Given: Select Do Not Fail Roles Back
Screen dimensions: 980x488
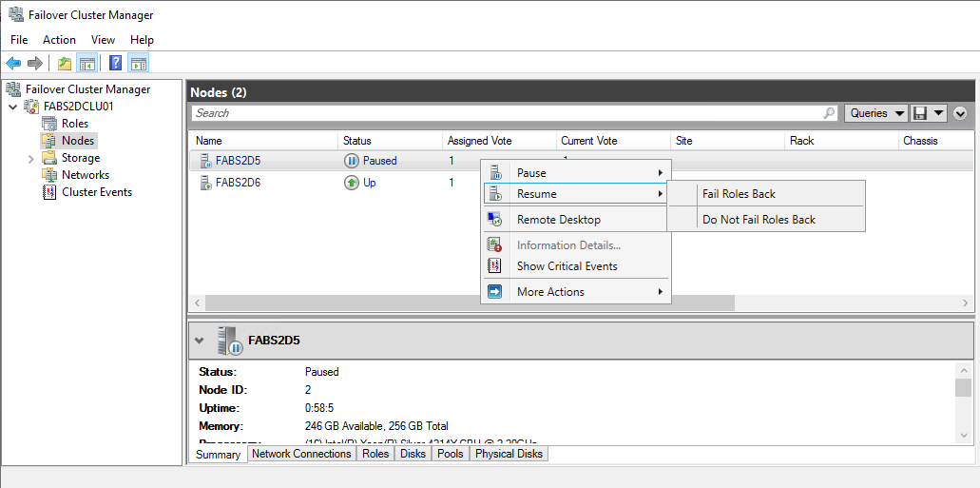Looking at the screenshot, I should coord(759,220).
